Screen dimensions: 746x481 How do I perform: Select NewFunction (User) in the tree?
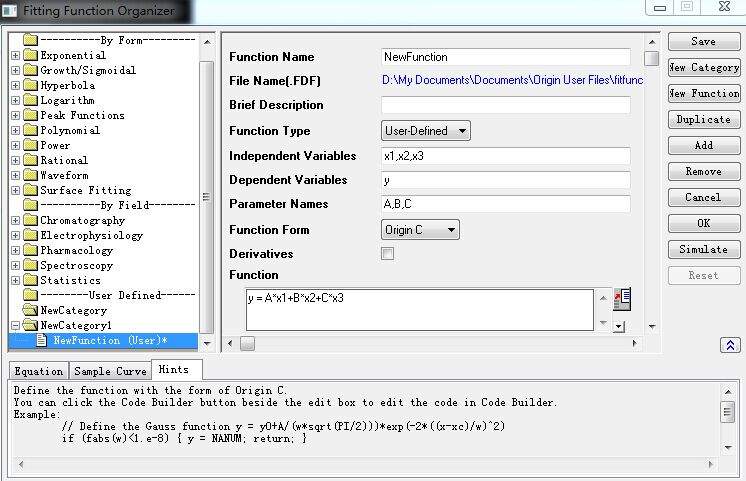click(x=110, y=340)
